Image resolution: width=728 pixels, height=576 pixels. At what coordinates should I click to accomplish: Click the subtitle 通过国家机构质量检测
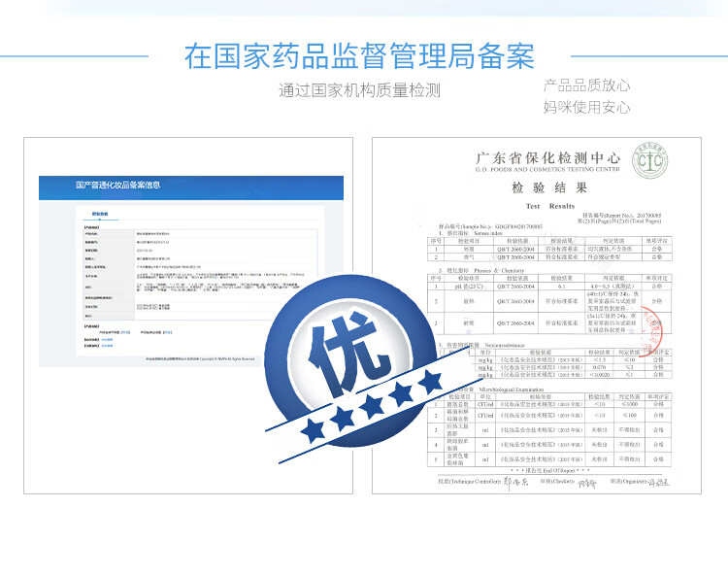359,90
